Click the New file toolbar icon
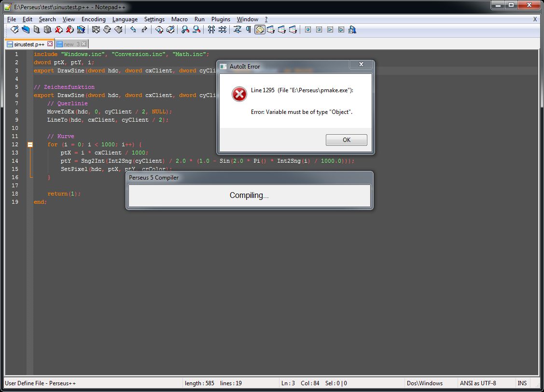Image resolution: width=544 pixels, height=392 pixels. coord(14,30)
